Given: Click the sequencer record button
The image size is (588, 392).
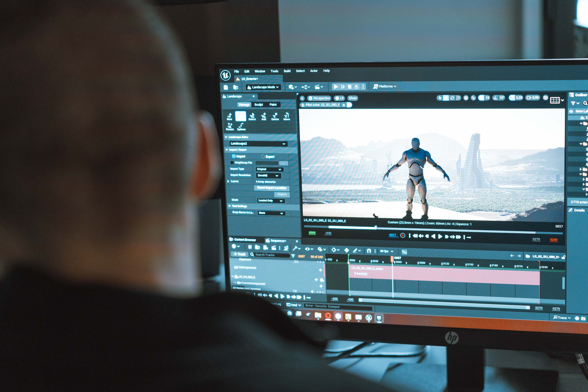Looking at the screenshot, I should pos(402,235).
